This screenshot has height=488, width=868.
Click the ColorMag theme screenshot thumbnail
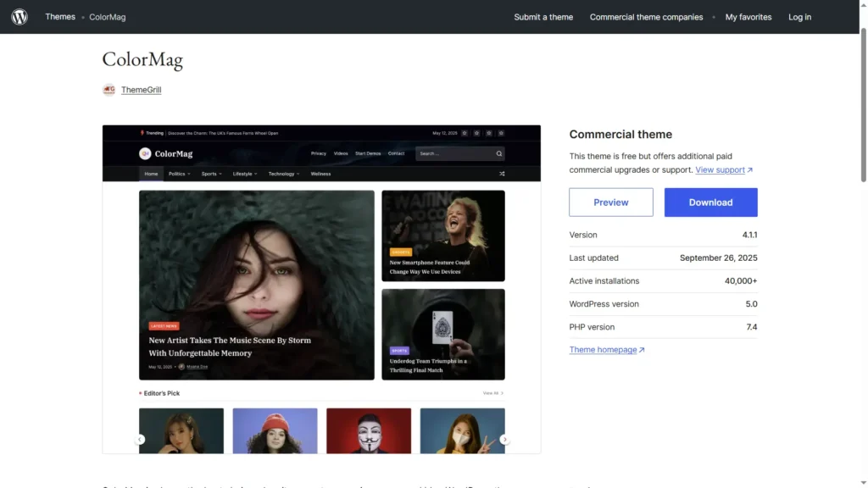[321, 290]
